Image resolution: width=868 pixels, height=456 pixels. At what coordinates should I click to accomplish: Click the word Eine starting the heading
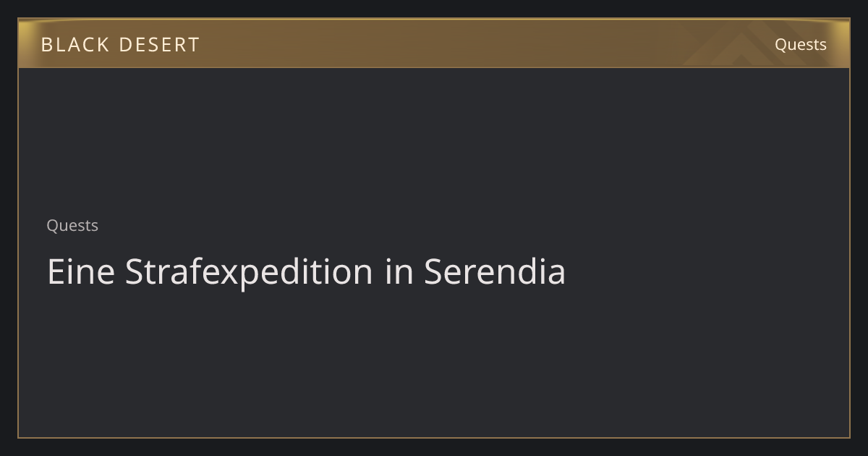tap(81, 271)
